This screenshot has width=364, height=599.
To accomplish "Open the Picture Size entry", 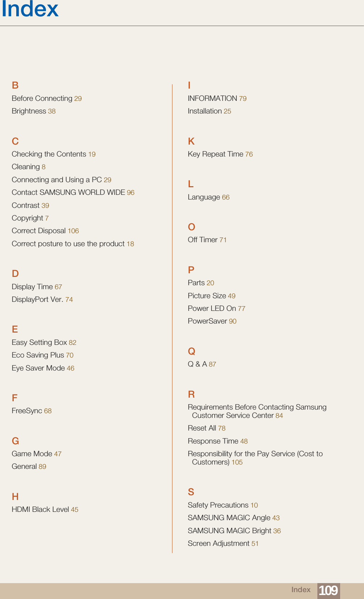I will pos(211,296).
